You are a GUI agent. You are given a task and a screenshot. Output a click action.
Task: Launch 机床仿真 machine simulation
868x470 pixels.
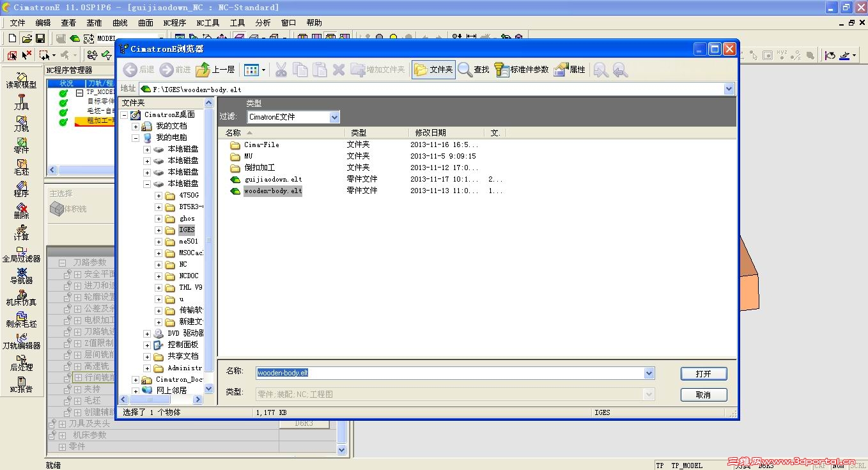click(x=21, y=297)
